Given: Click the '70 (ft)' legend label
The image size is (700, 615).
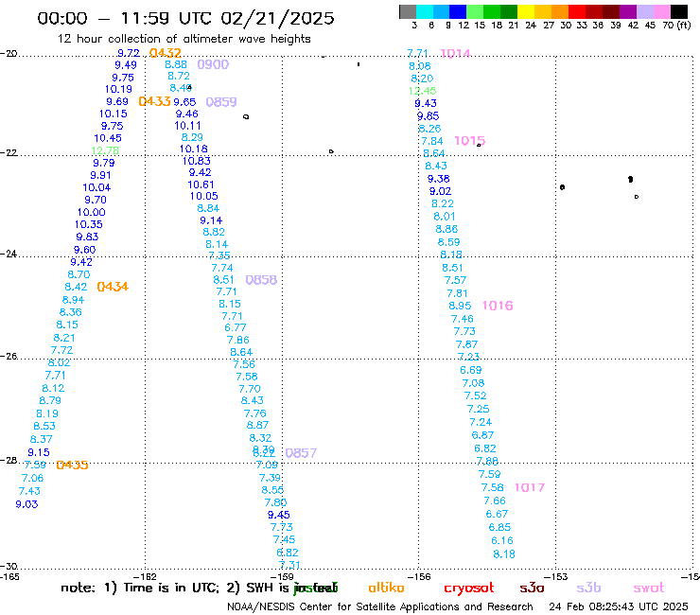Looking at the screenshot, I should coord(676,26).
